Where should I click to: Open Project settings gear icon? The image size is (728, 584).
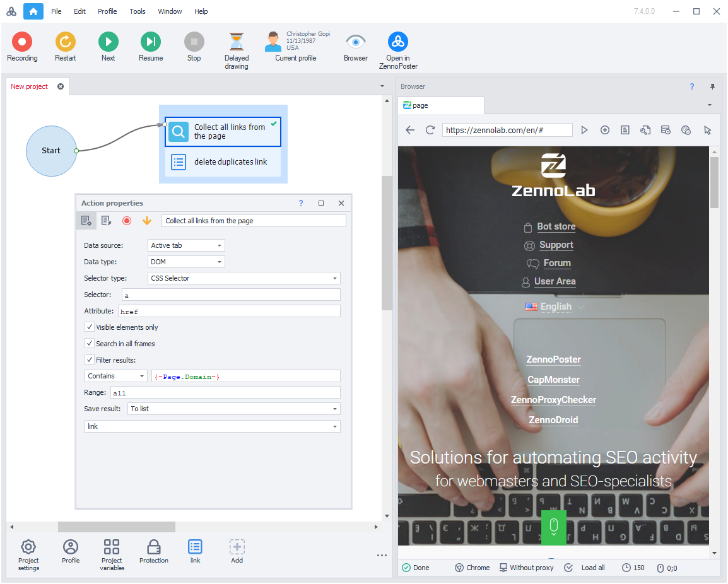click(x=28, y=547)
